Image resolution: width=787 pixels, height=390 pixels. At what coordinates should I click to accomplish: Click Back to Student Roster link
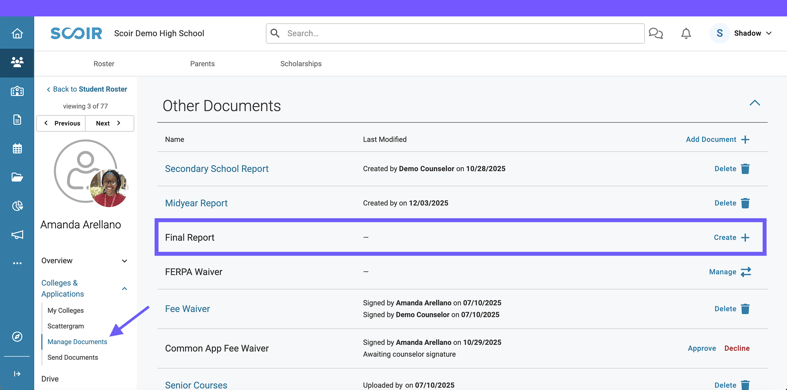coord(87,89)
